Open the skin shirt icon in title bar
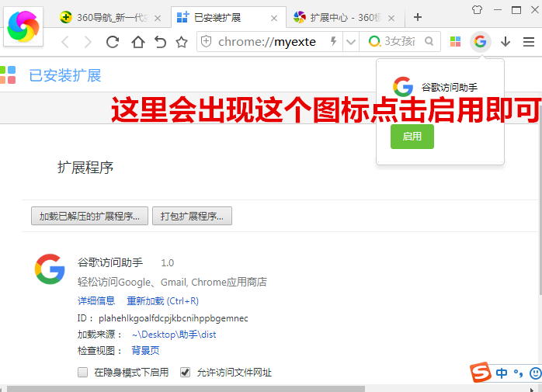The width and height of the screenshot is (542, 392). [477, 9]
